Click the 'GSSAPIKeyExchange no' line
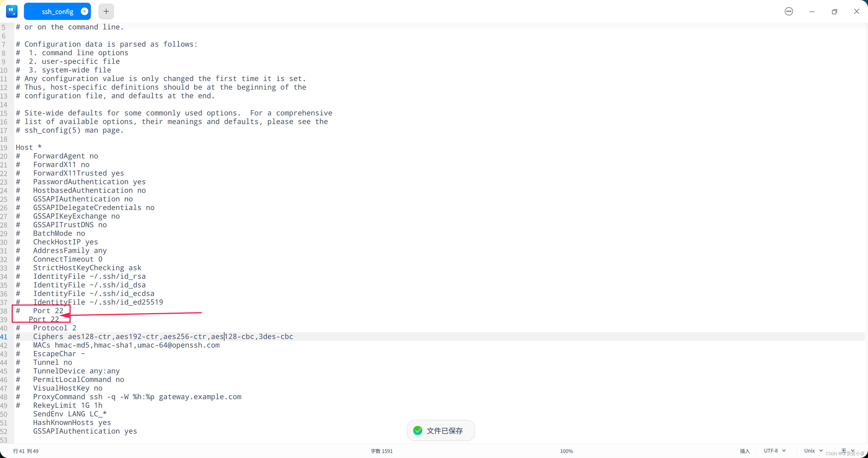868x458 pixels. (x=68, y=216)
